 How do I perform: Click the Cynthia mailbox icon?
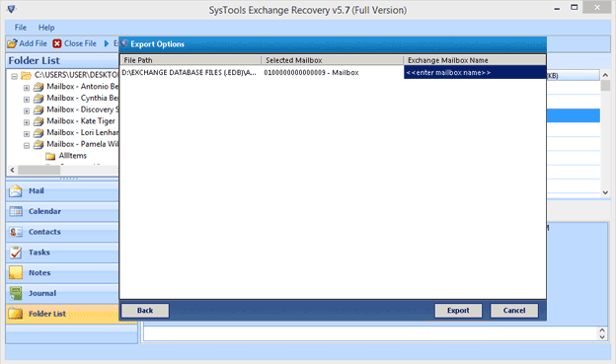[x=38, y=99]
